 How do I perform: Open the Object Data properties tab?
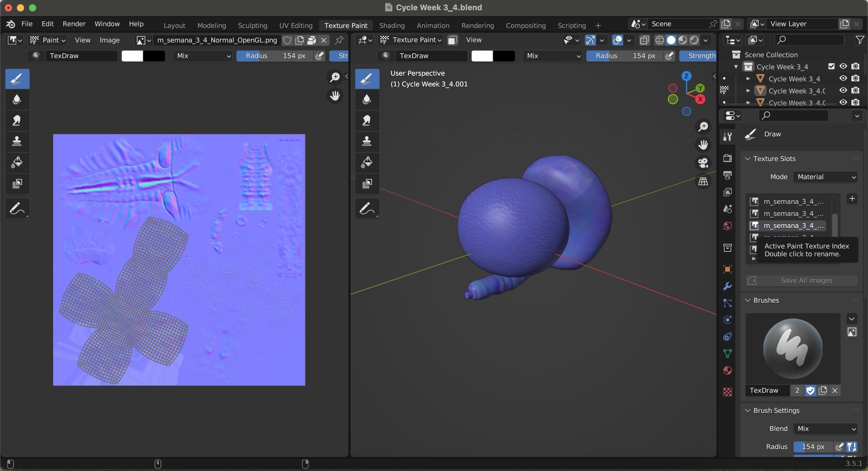(727, 354)
